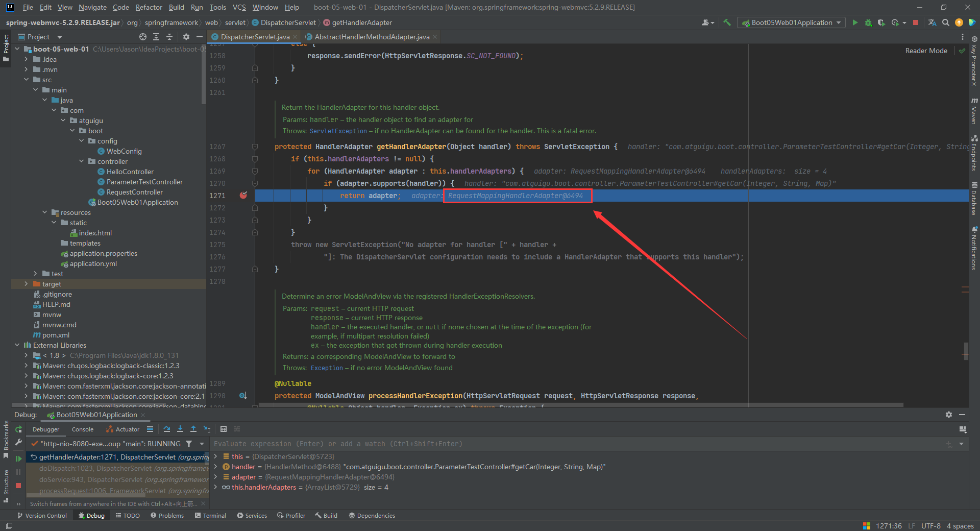
Task: Toggle Reader Mode in the editor
Action: tap(926, 51)
